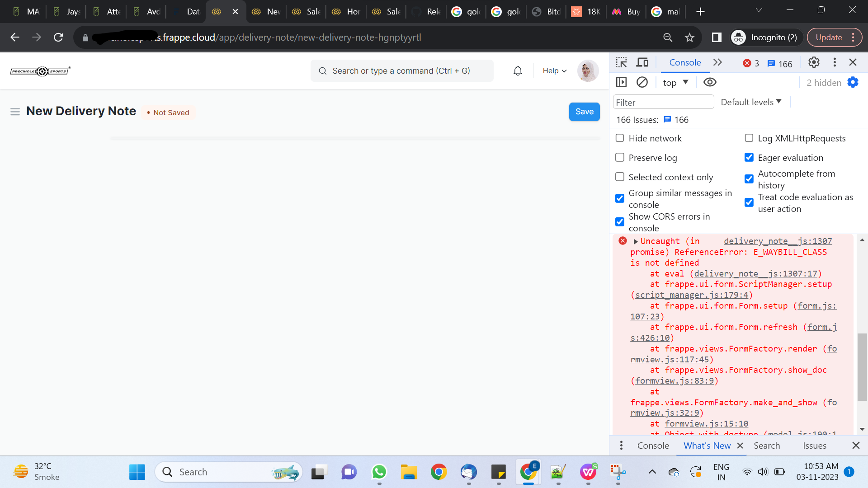
Task: Switch to the Console tab in DevTools
Action: pyautogui.click(x=684, y=62)
